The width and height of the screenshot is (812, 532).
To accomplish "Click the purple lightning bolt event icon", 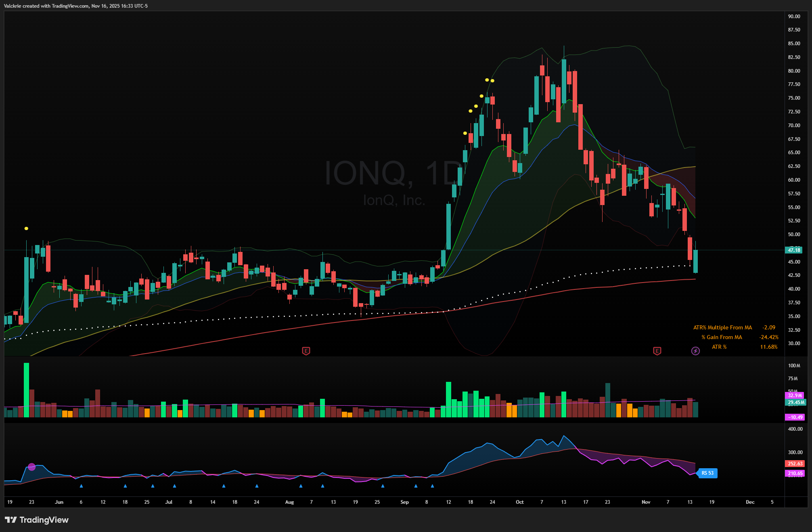I will tap(695, 351).
